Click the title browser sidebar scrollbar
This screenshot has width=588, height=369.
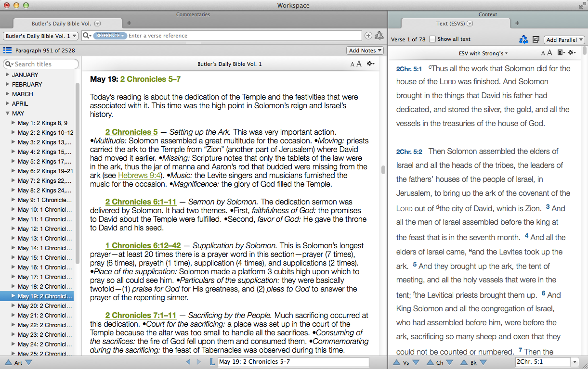pos(77,173)
